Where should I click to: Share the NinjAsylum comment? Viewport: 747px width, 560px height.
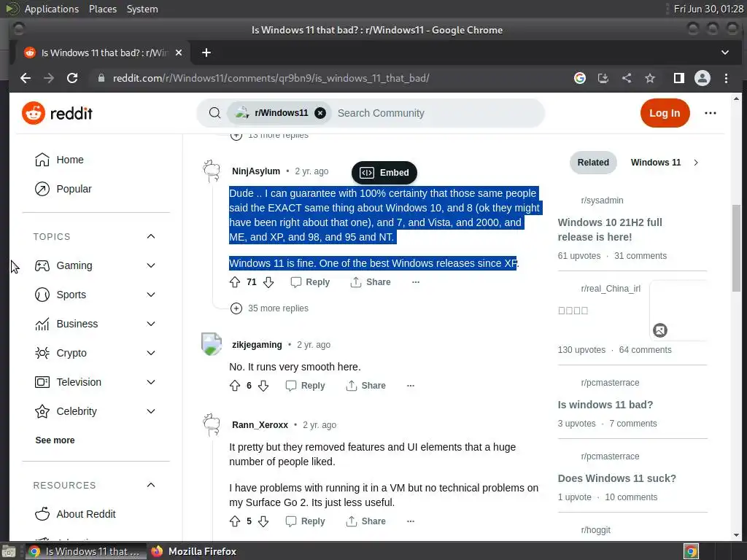370,282
